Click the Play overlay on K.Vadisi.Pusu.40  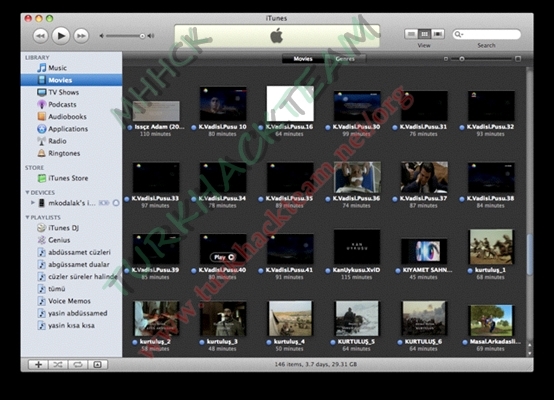tap(223, 257)
